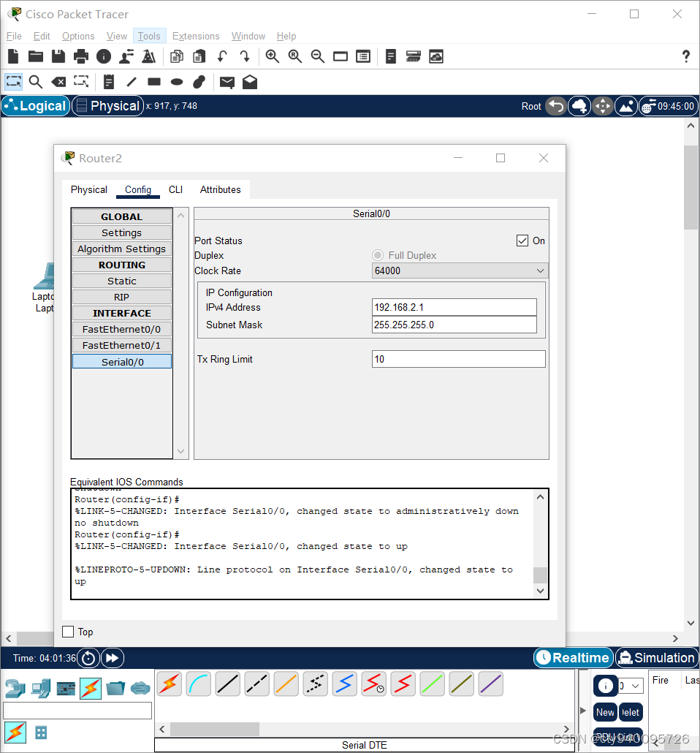This screenshot has width=700, height=753.
Task: Open the Tools menu
Action: (x=149, y=36)
